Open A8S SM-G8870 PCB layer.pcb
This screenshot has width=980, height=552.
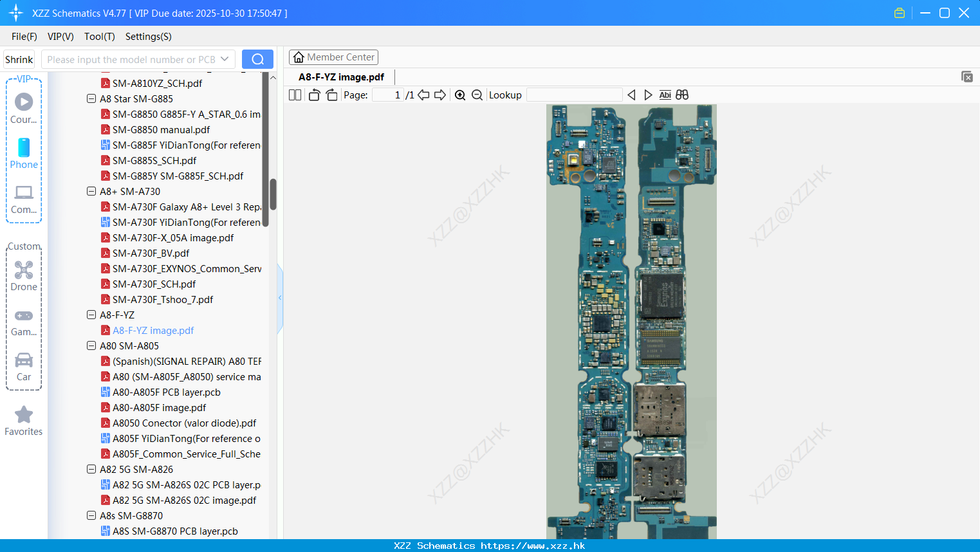[x=175, y=531]
